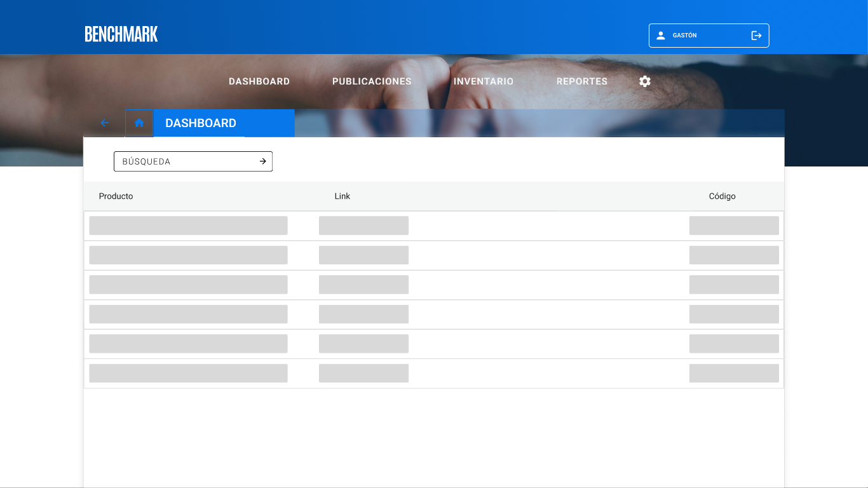Open settings via the gear icon
Image resolution: width=868 pixels, height=488 pixels.
click(x=645, y=81)
